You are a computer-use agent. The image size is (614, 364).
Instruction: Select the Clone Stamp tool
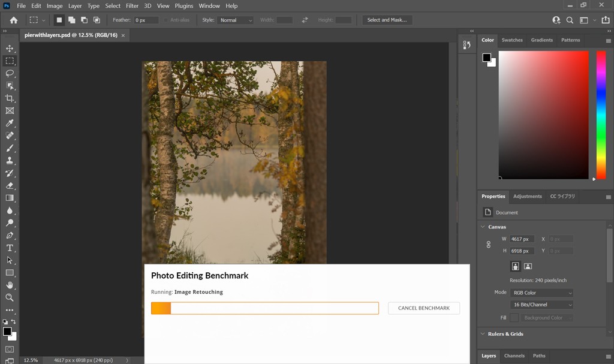(x=10, y=161)
